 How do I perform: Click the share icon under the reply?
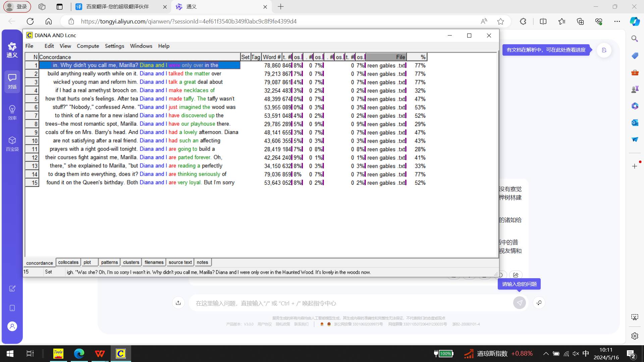516,275
